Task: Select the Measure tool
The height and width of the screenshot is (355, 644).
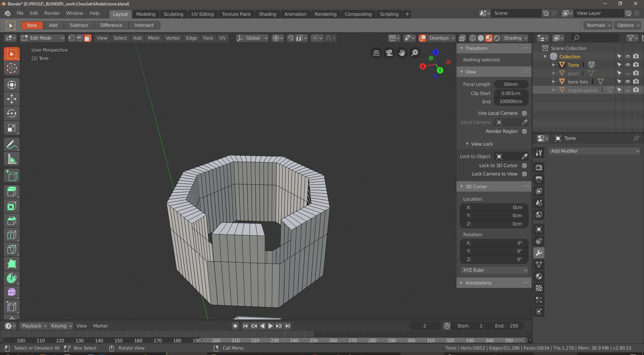Action: (12, 159)
